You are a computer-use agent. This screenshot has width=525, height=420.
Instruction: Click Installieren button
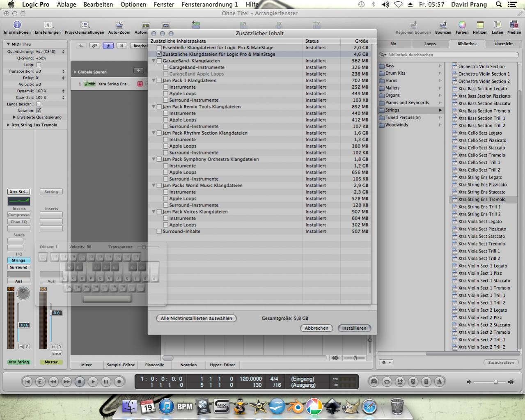[354, 328]
